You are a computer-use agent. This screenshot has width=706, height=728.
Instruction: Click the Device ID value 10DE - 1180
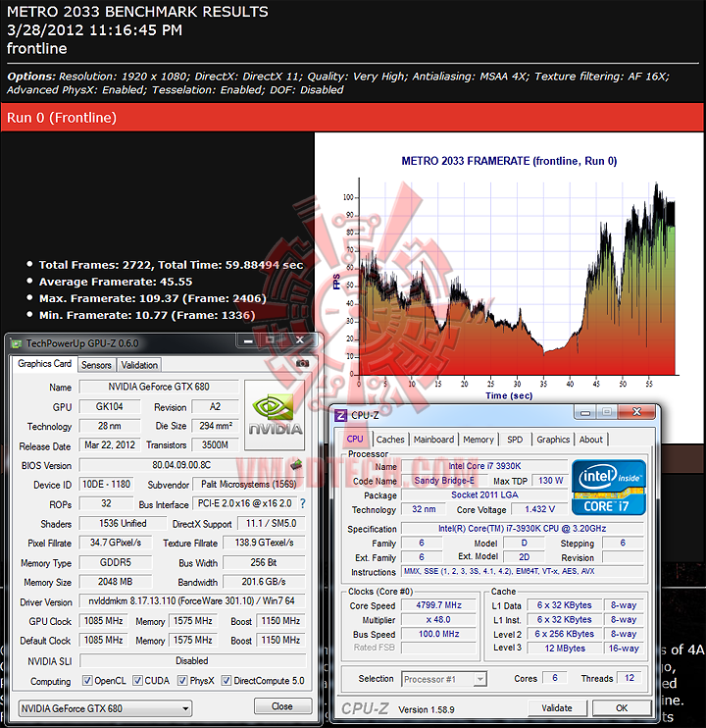[x=106, y=485]
